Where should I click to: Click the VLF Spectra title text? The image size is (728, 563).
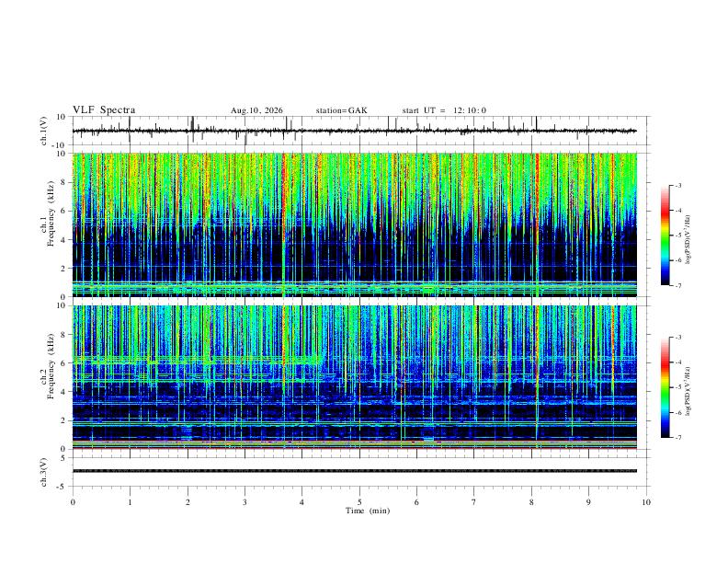(x=104, y=110)
